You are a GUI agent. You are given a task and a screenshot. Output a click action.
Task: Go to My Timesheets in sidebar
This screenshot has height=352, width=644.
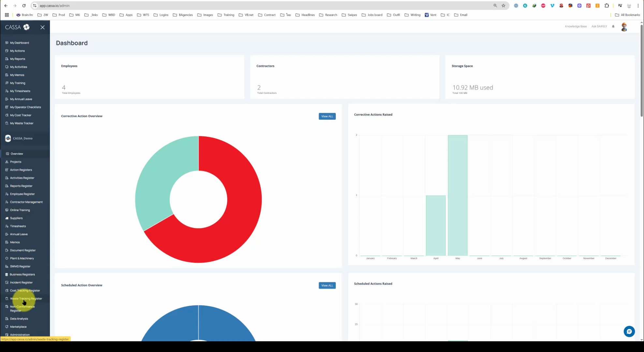tap(20, 91)
